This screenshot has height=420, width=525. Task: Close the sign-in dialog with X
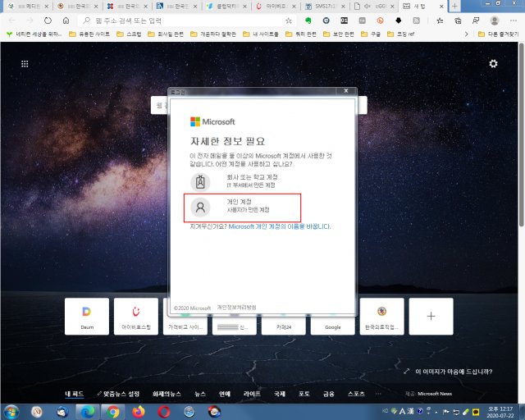346,91
